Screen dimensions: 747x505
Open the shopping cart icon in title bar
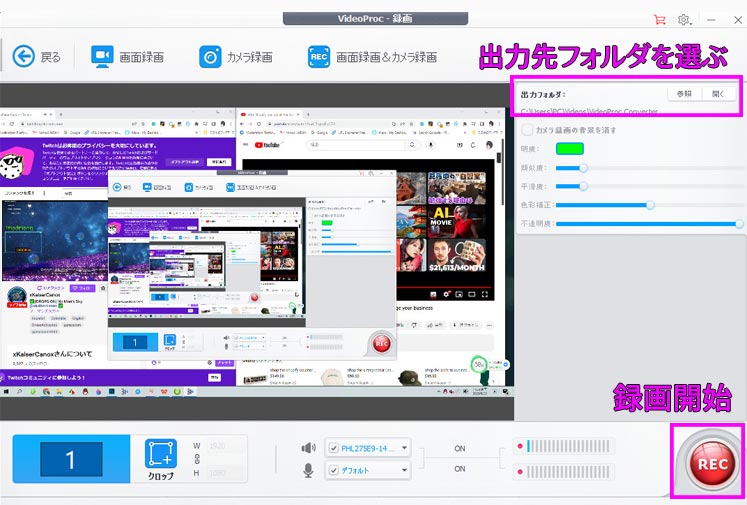tap(659, 20)
